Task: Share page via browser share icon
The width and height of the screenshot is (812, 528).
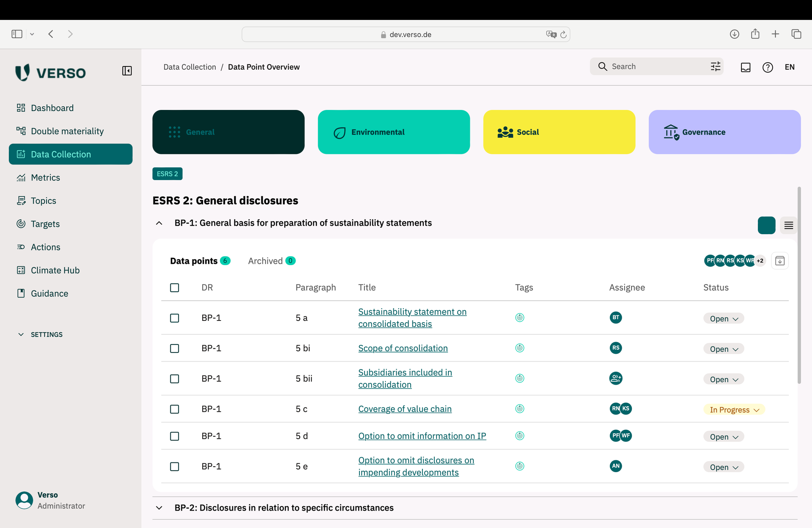Action: [755, 34]
